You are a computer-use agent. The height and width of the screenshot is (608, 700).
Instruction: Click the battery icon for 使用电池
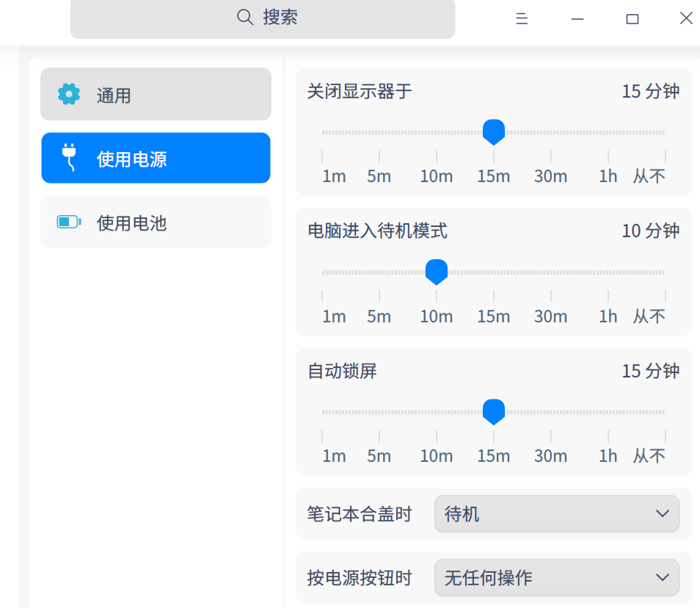tap(69, 222)
